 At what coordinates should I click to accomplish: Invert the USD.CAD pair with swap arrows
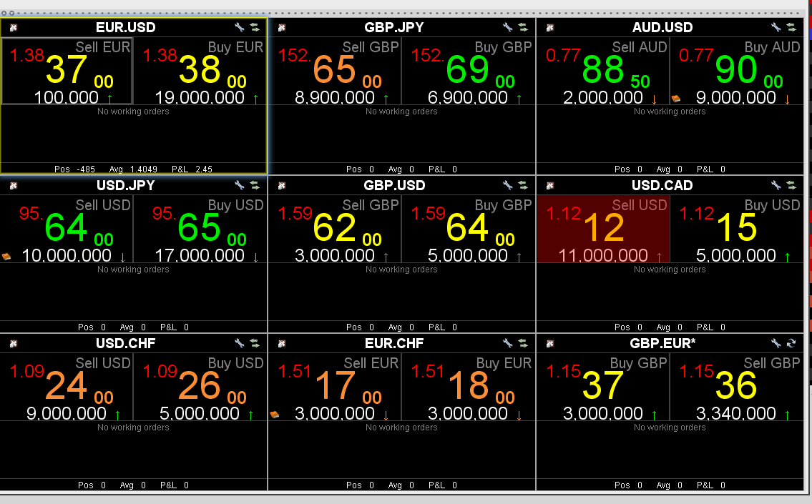(x=791, y=184)
